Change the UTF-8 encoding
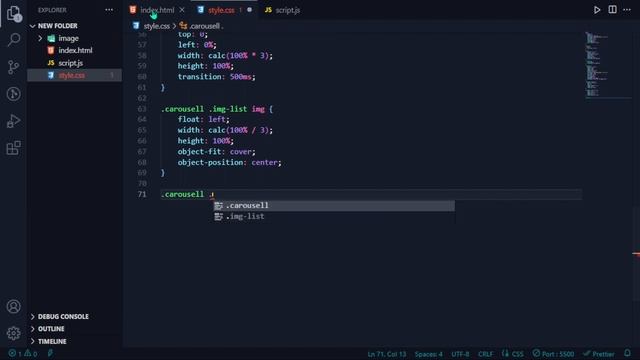The width and height of the screenshot is (640, 360). pyautogui.click(x=460, y=354)
